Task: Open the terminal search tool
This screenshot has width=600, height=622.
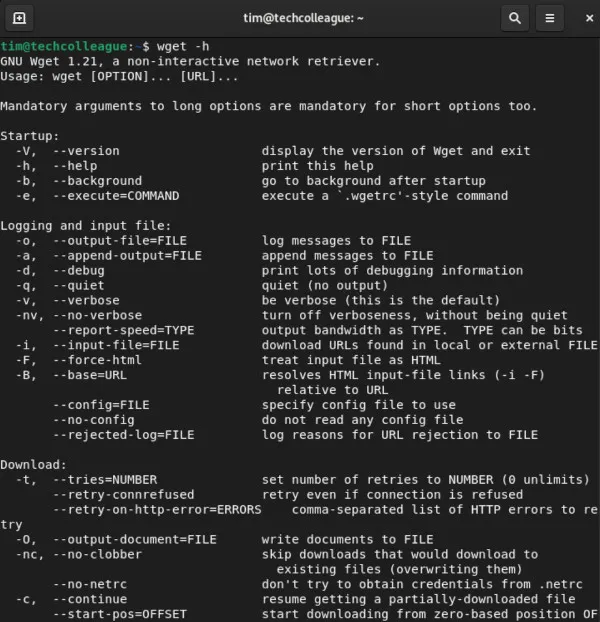Action: 515,18
